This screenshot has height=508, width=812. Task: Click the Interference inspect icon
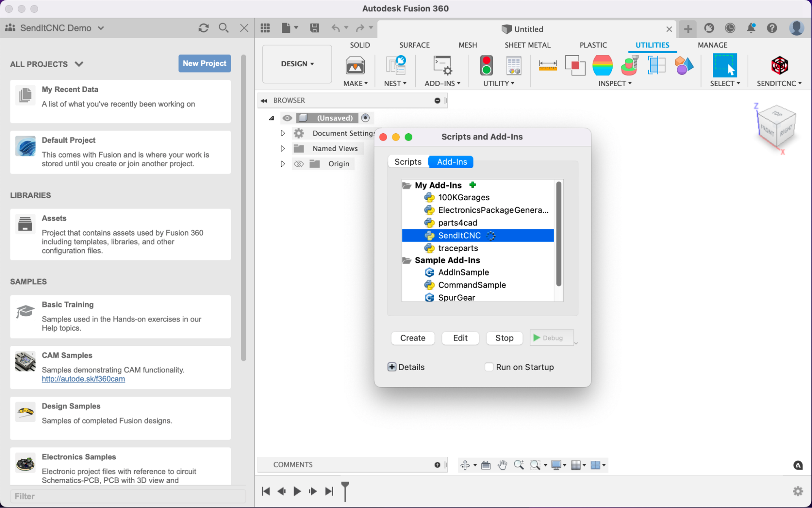tap(575, 65)
